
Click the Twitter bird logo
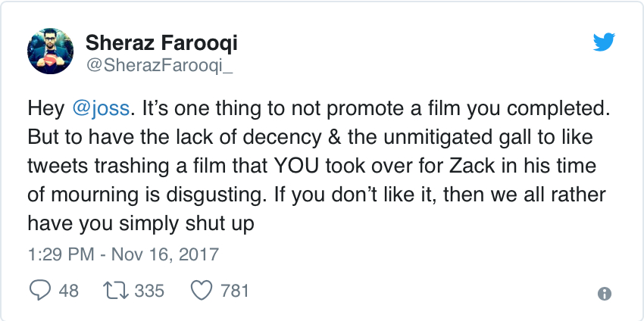point(604,42)
